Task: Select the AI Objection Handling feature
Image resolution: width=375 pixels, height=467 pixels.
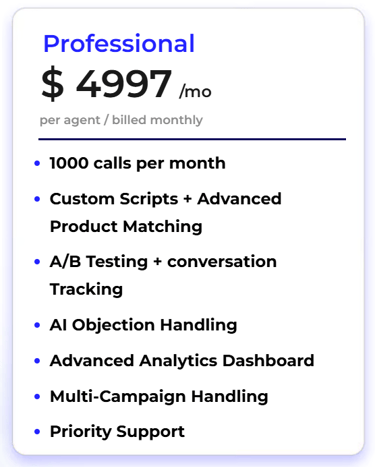Action: coord(143,325)
